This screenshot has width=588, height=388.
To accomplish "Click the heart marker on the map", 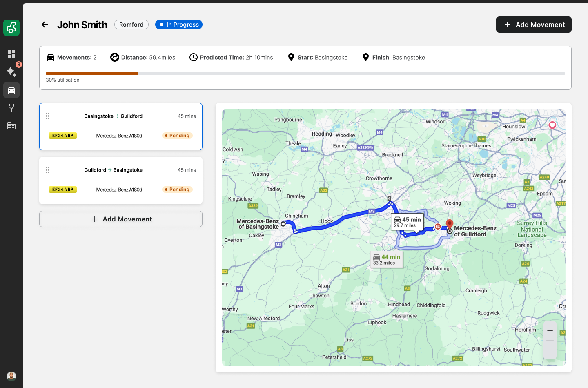I will (552, 125).
